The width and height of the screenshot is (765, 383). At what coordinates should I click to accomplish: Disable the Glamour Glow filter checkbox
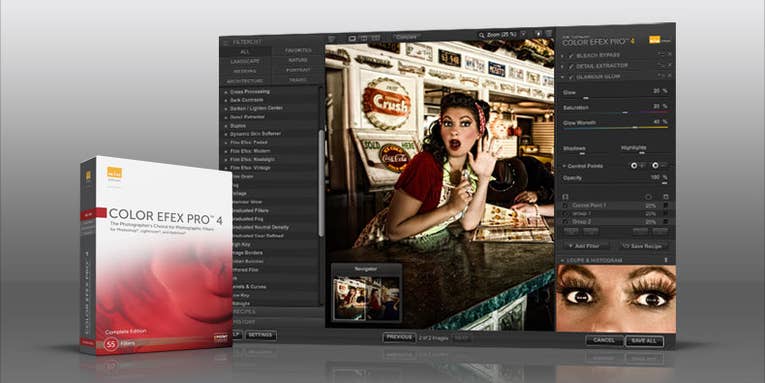(x=571, y=77)
